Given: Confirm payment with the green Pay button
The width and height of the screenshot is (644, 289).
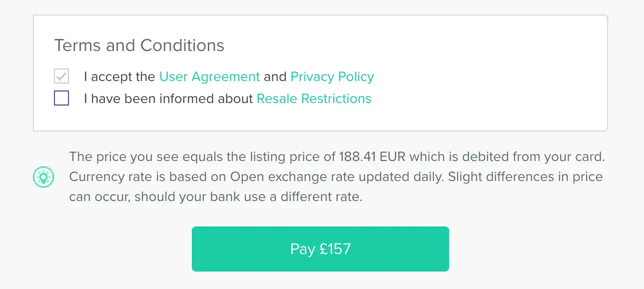Looking at the screenshot, I should (320, 248).
